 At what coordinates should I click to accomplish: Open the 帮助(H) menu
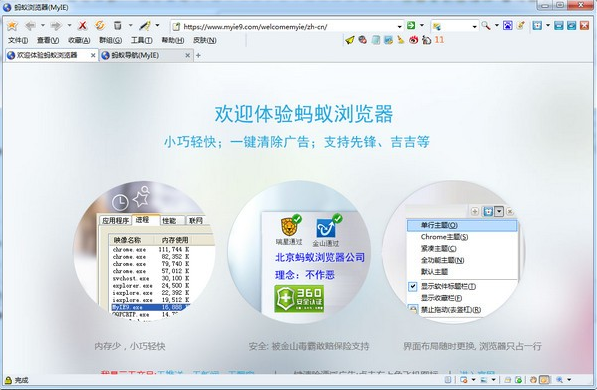[x=172, y=40]
